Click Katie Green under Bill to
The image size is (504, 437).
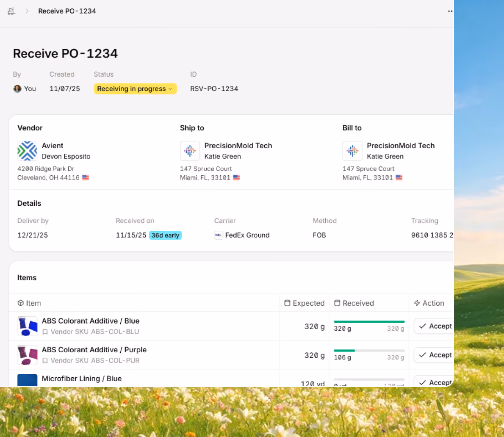[385, 157]
